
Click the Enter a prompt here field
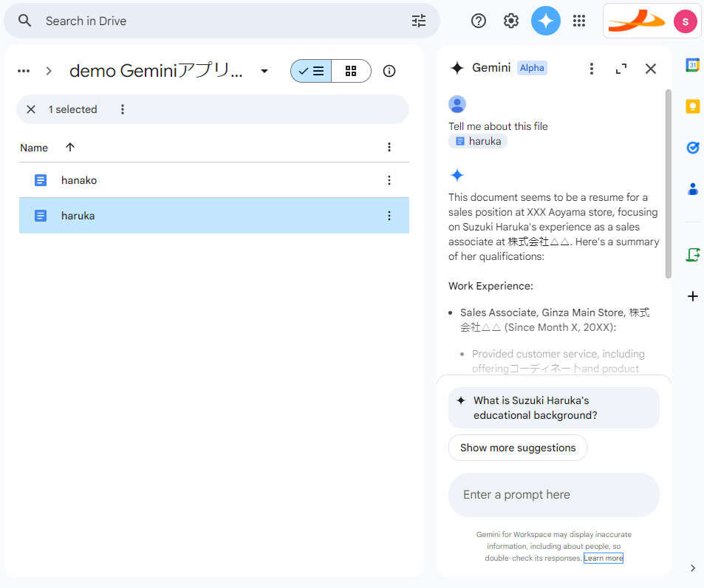click(553, 495)
